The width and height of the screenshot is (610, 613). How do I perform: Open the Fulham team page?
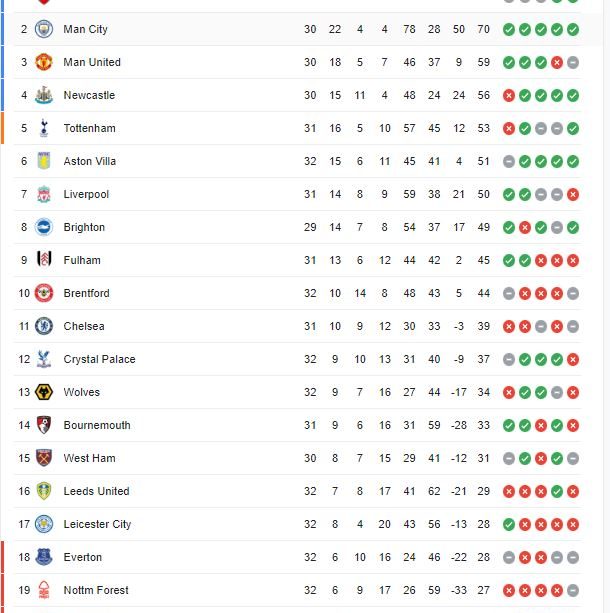[82, 260]
